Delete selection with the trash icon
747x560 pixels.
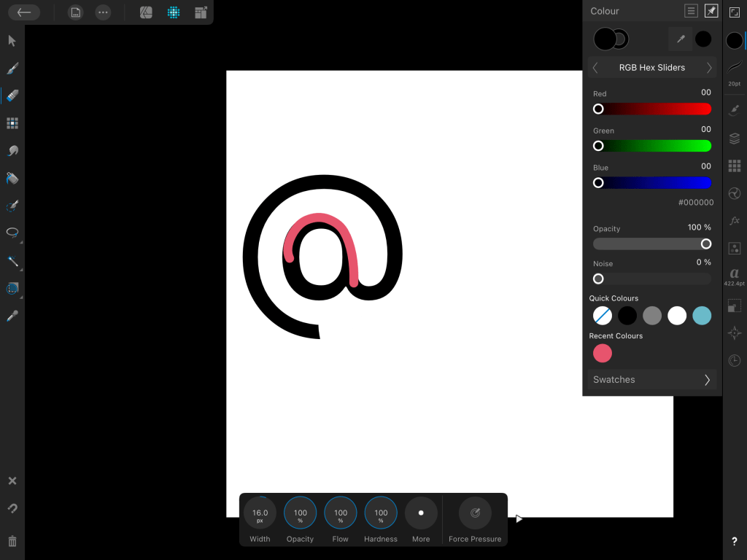tap(12, 541)
